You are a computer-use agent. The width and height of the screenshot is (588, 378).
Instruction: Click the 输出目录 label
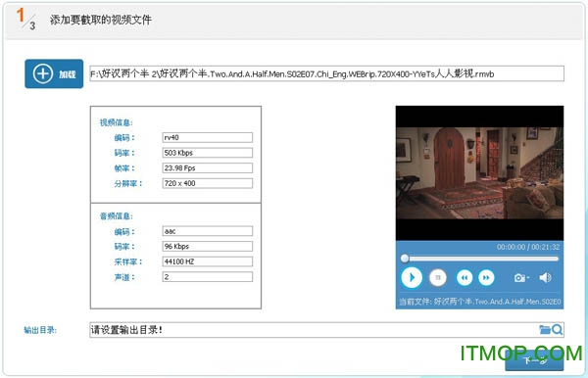click(x=40, y=330)
